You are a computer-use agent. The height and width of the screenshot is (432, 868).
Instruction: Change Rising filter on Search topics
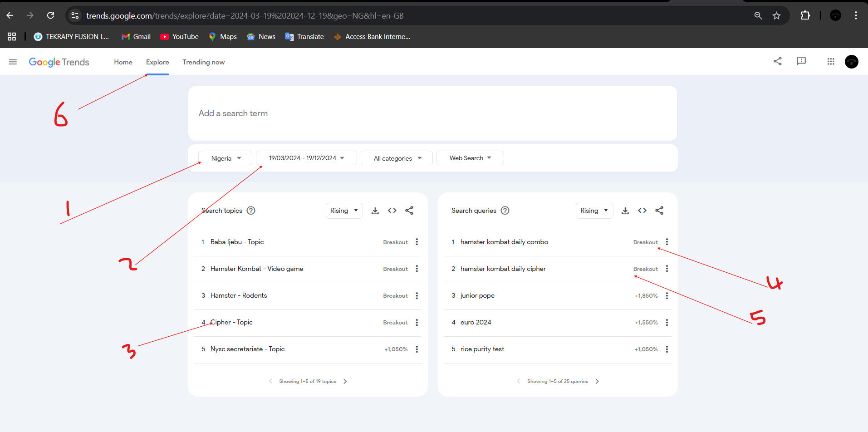[344, 211]
